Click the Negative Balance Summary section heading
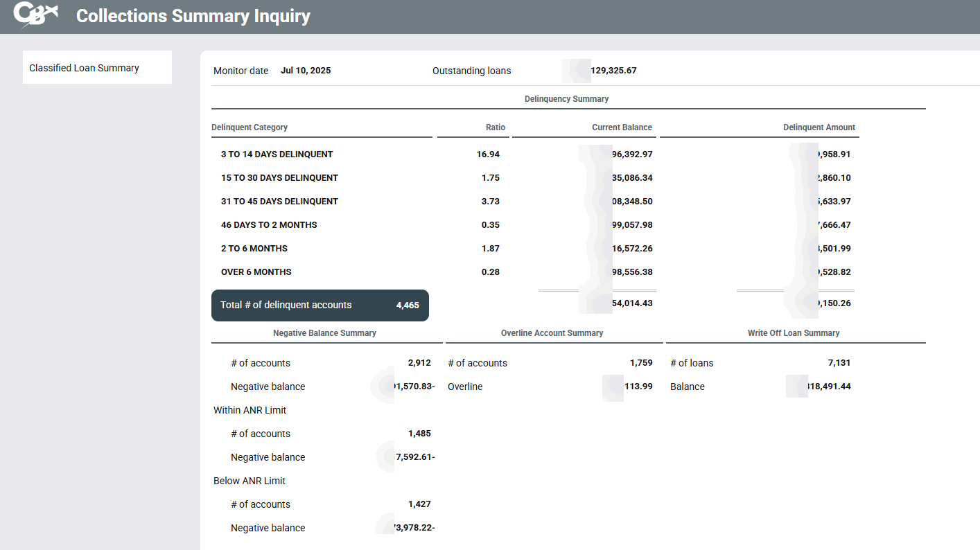Screen dimensions: 980x550 [x=324, y=333]
